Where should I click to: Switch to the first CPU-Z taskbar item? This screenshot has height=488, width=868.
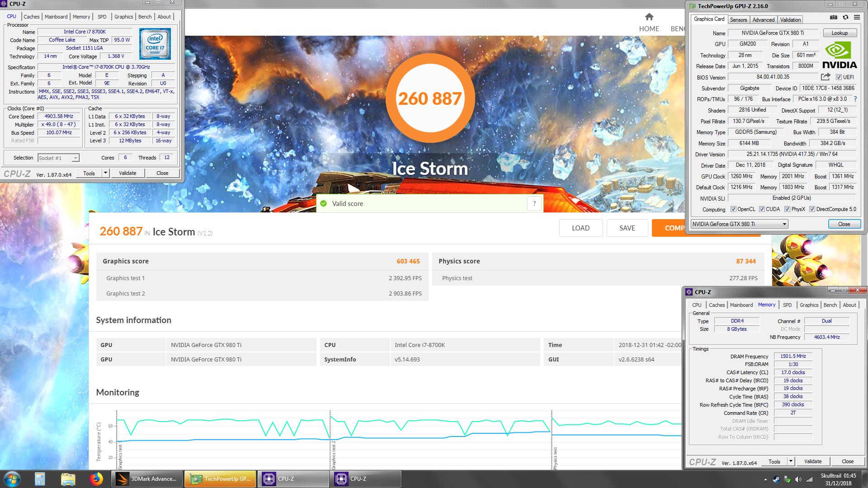click(293, 479)
